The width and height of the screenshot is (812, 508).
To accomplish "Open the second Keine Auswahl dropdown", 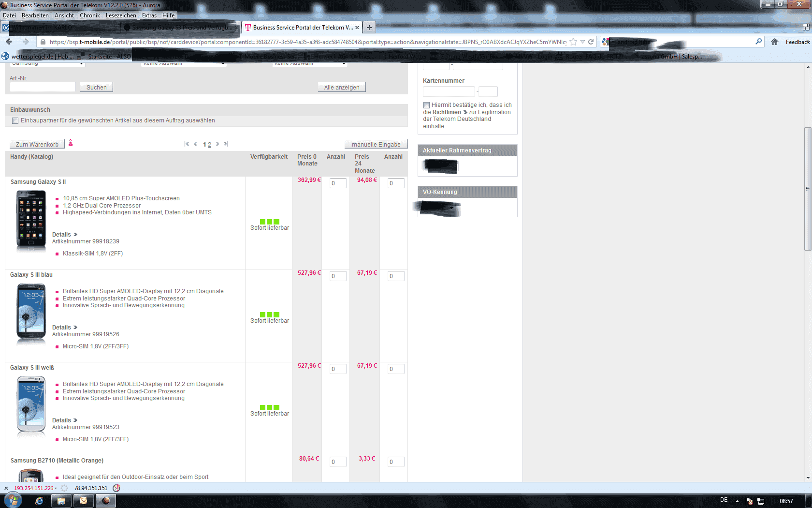I will click(x=309, y=63).
